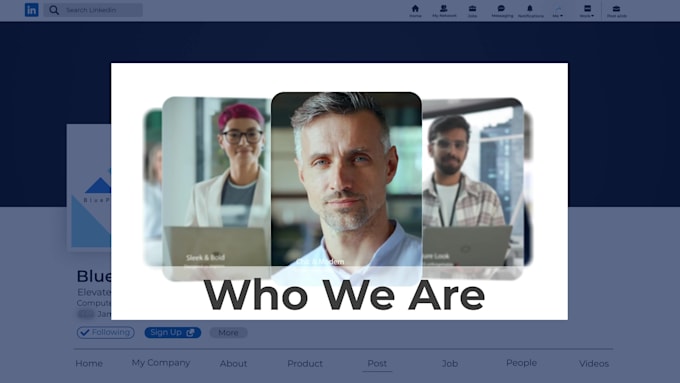The width and height of the screenshot is (680, 383).
Task: Switch to the My Company tab
Action: tap(161, 363)
